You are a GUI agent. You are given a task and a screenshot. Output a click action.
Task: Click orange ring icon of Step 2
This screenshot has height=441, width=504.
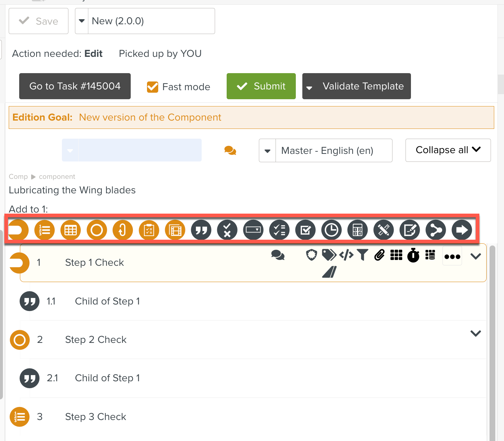pos(20,340)
